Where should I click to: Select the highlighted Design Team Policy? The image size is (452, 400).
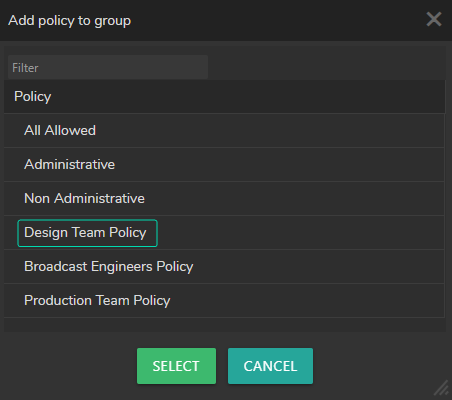tap(87, 233)
